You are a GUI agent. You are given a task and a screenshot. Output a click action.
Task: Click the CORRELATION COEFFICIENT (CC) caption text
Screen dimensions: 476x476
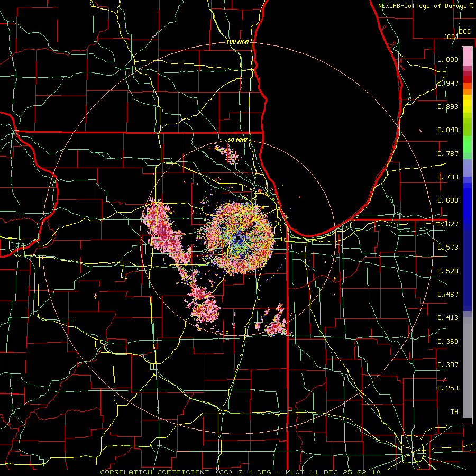[x=167, y=472]
